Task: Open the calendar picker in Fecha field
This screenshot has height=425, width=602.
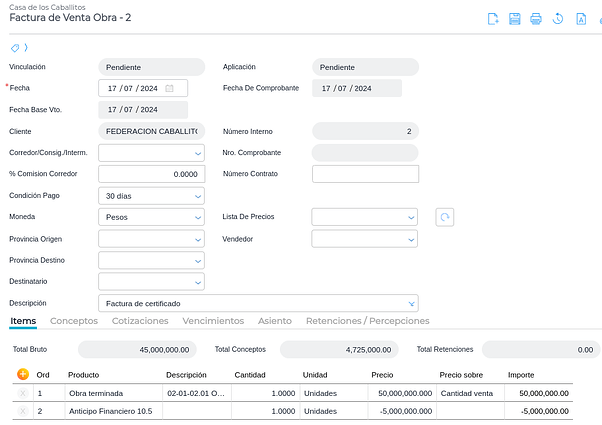Action: coord(170,88)
